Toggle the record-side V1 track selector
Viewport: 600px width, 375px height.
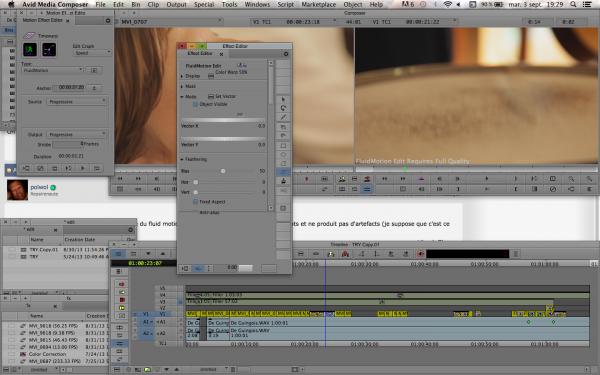[163, 314]
